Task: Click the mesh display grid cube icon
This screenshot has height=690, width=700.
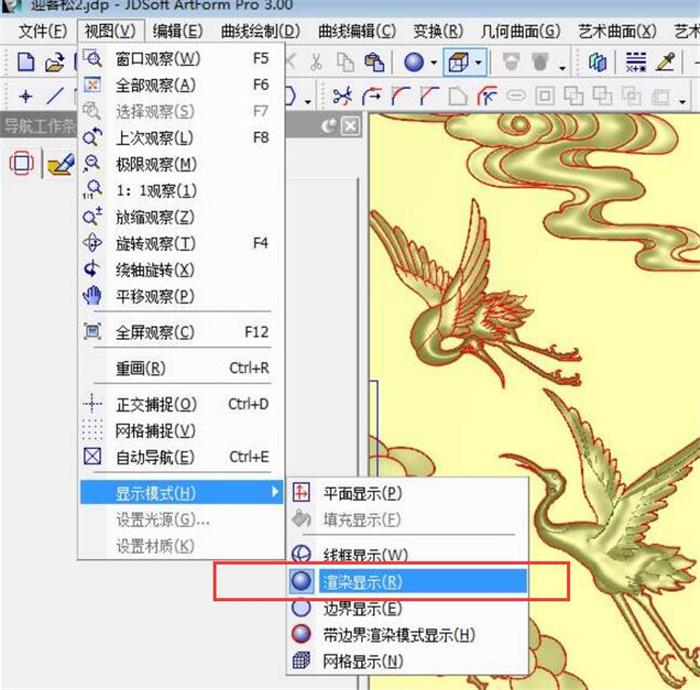Action: click(x=301, y=661)
